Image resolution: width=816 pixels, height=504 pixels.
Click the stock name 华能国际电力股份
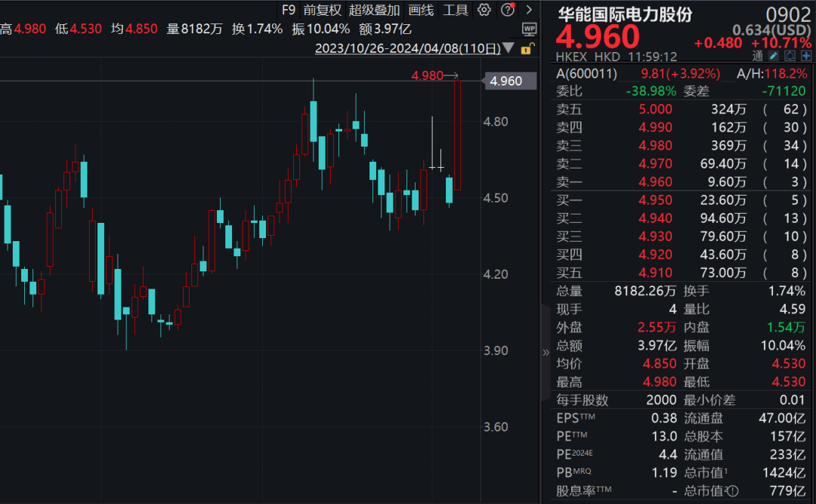pyautogui.click(x=625, y=14)
